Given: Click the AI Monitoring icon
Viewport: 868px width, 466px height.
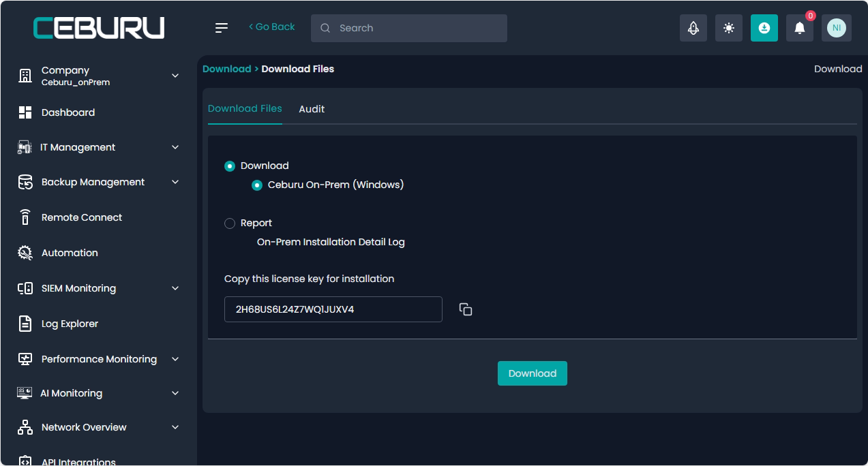Looking at the screenshot, I should click(x=25, y=393).
